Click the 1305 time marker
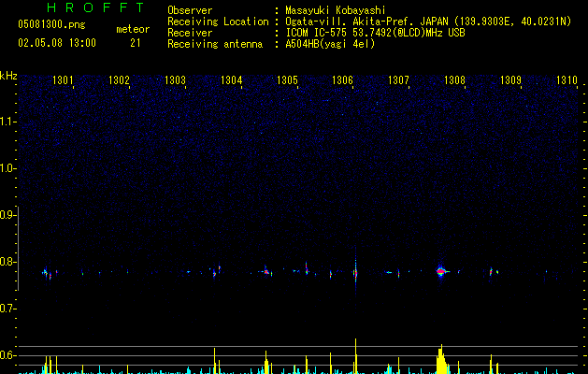 287,80
